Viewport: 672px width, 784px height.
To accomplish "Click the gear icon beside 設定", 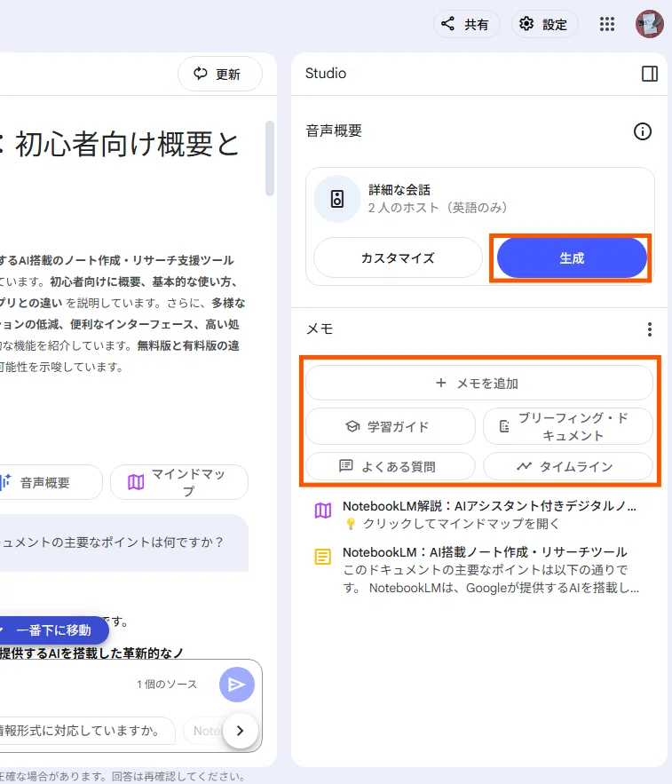I will (x=526, y=23).
